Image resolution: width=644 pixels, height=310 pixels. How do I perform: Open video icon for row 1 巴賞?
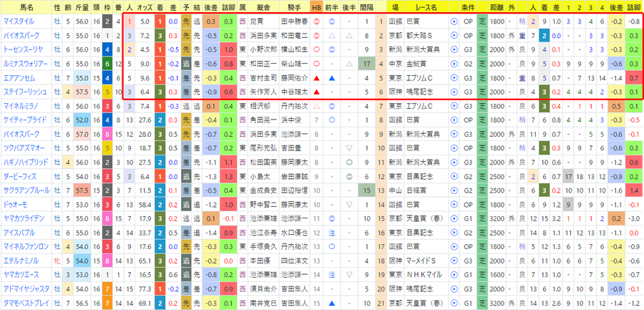click(x=454, y=21)
